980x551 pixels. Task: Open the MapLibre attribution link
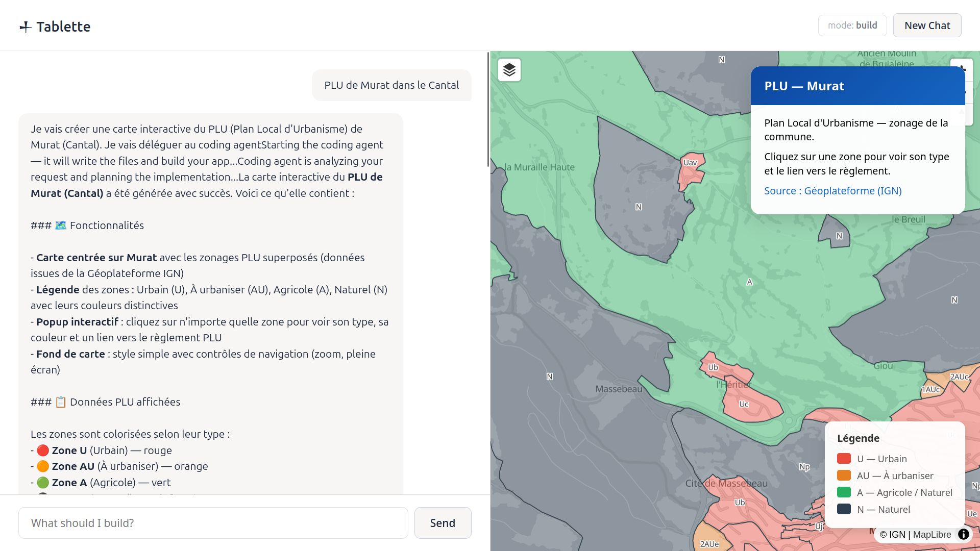pos(932,535)
